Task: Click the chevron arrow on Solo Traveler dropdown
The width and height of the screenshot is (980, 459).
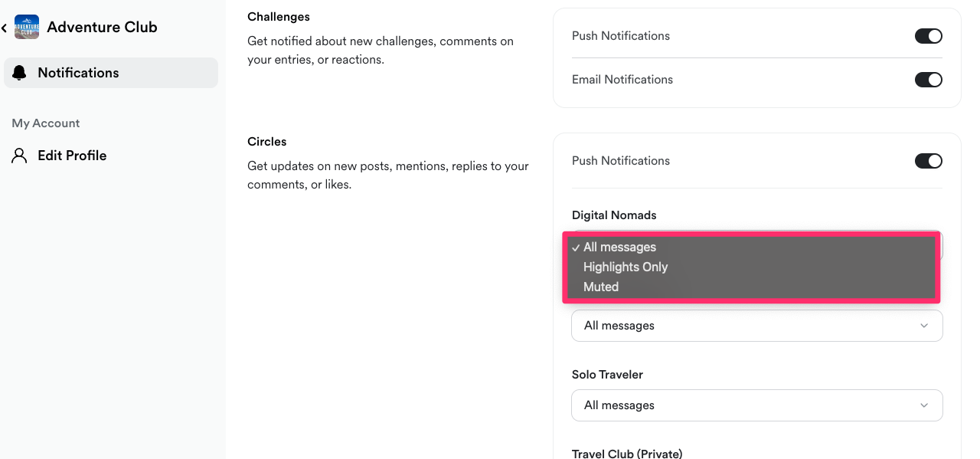Action: (924, 405)
